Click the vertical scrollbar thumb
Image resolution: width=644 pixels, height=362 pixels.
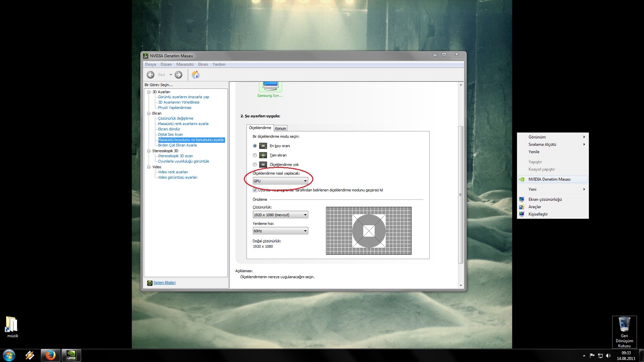[x=461, y=195]
